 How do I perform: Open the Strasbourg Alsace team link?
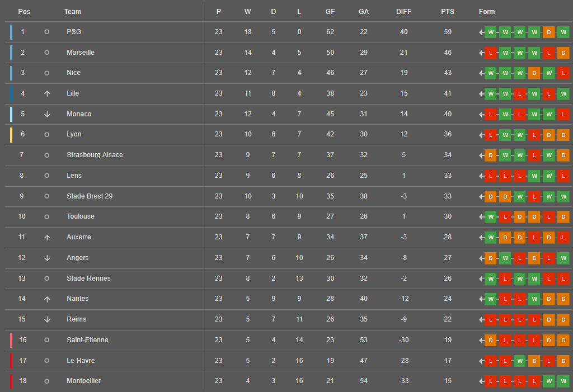[x=95, y=155]
